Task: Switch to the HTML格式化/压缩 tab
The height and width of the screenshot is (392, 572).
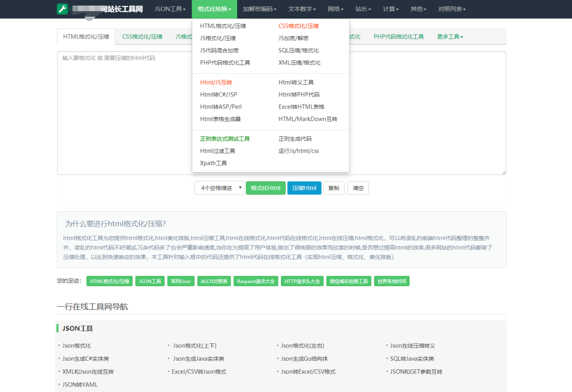Action: click(x=86, y=37)
